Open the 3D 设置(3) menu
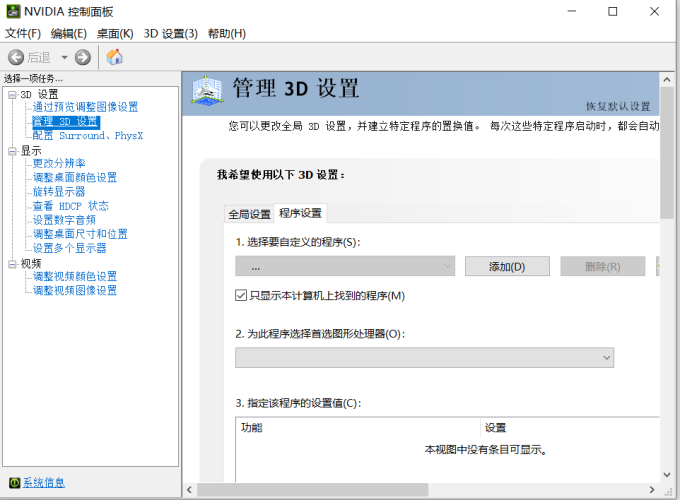The image size is (680, 500). point(170,33)
